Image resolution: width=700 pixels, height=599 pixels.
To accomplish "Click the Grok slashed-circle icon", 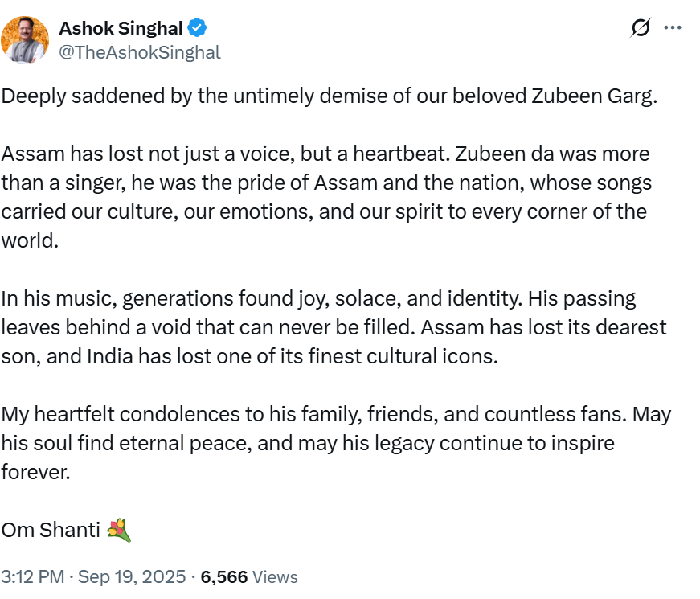I will click(641, 28).
